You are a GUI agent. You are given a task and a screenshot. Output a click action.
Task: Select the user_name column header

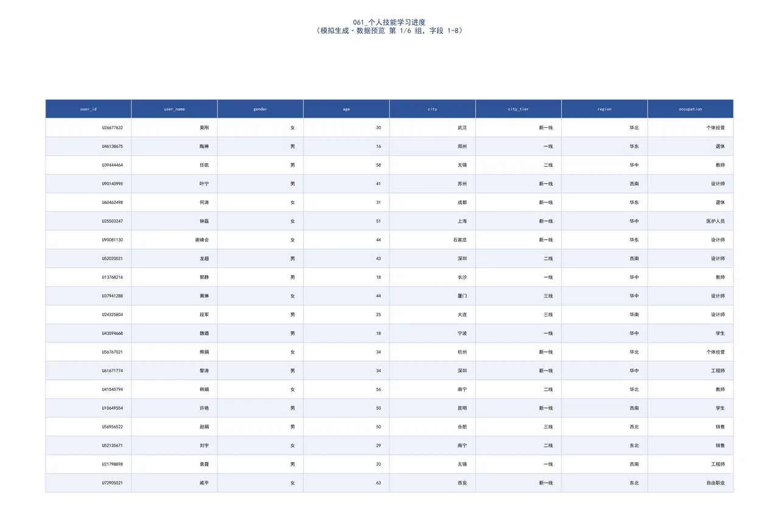pos(175,109)
